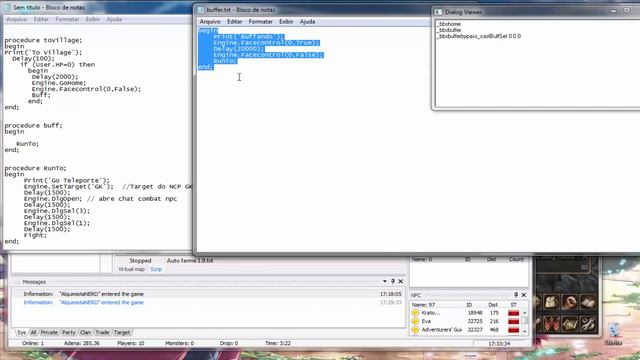This screenshot has height=360, width=640.
Task: Select the Krato... NPC row
Action: (x=465, y=313)
